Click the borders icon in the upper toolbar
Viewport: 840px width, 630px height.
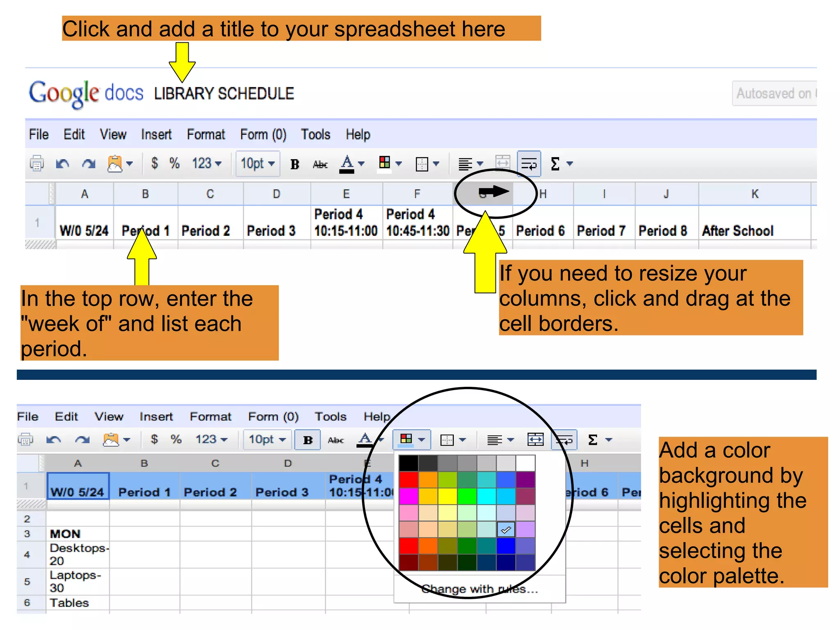pyautogui.click(x=422, y=164)
